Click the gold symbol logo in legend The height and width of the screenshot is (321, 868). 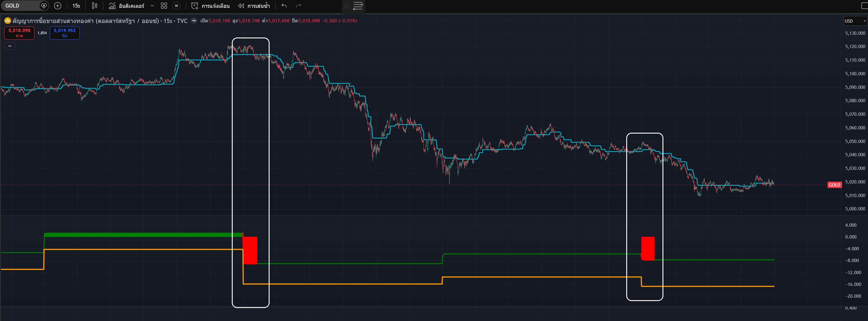pyautogui.click(x=7, y=21)
